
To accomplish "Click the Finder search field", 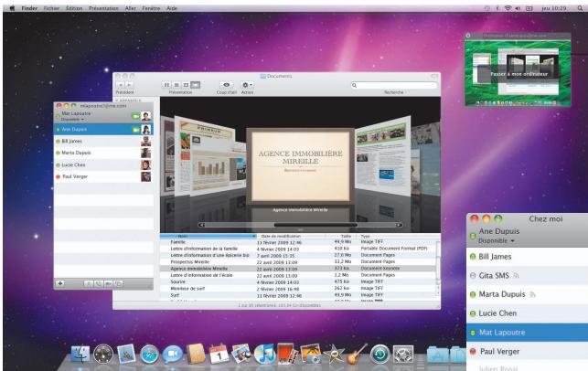I will 394,86.
